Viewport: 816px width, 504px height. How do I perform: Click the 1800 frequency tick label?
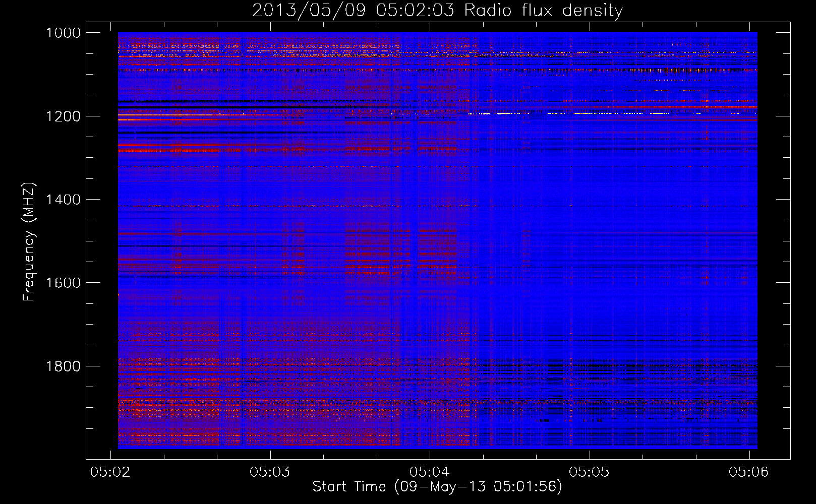[x=63, y=366]
